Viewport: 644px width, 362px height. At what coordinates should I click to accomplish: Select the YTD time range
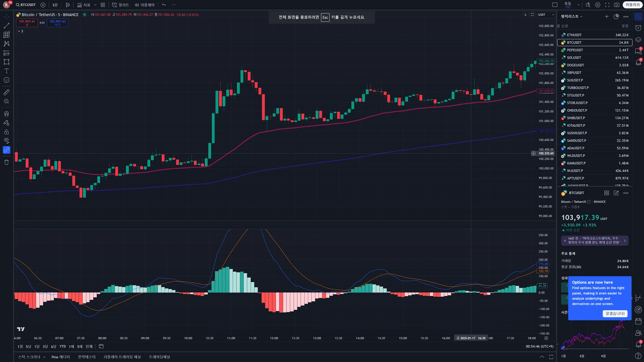coord(63,347)
